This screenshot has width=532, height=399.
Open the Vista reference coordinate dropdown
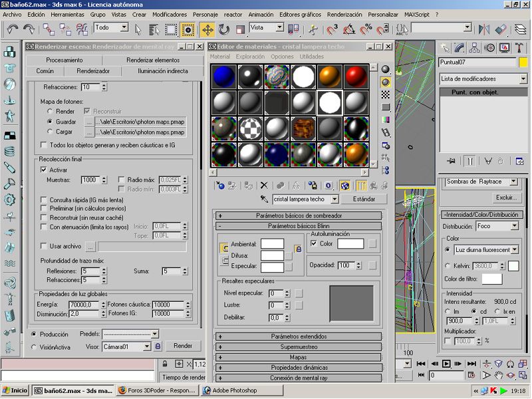pyautogui.click(x=279, y=27)
